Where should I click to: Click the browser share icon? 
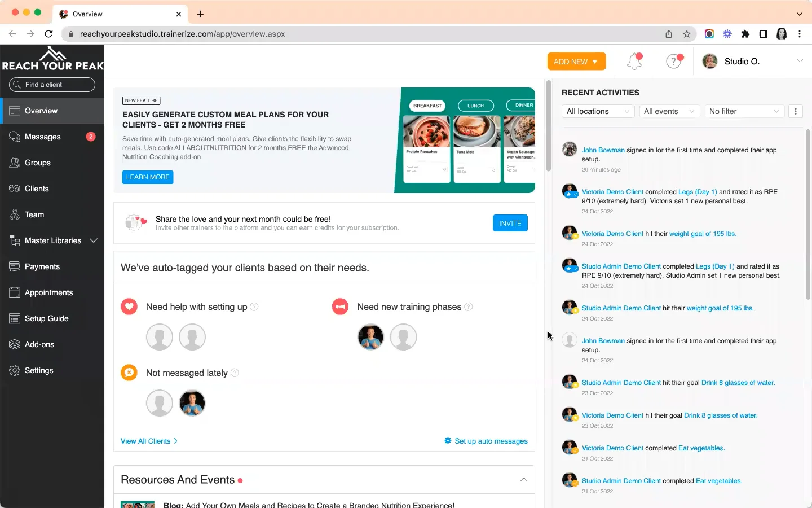(x=669, y=34)
